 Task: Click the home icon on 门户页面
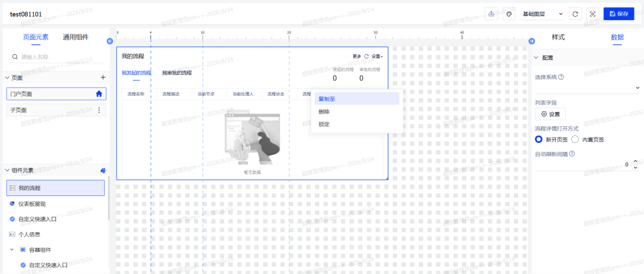click(99, 94)
